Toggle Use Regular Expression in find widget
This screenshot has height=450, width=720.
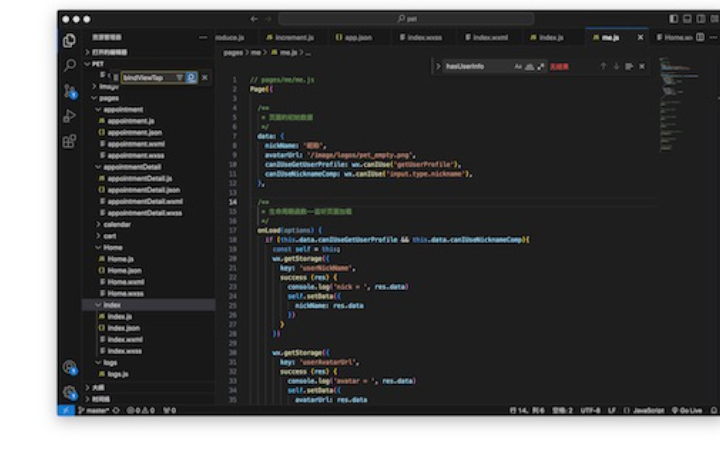click(x=541, y=67)
